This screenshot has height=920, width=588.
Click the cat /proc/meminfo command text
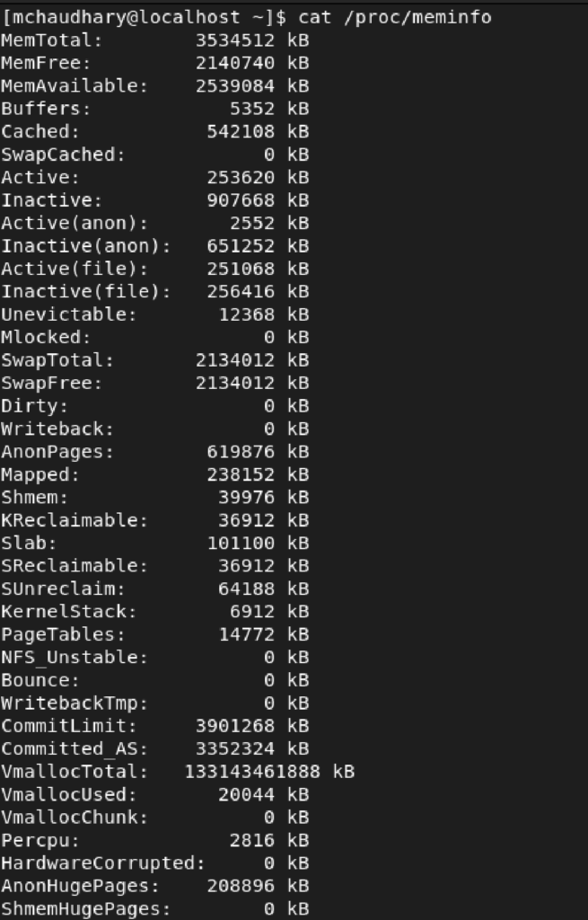tap(394, 18)
